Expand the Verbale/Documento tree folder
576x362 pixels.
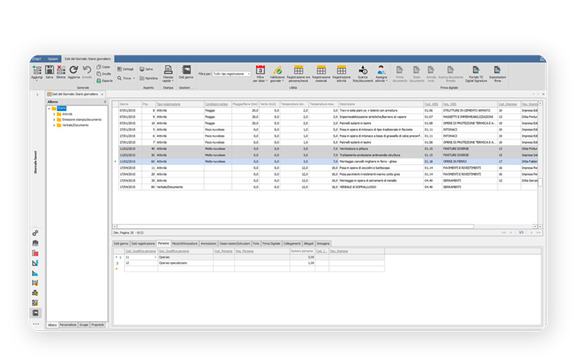coord(54,125)
